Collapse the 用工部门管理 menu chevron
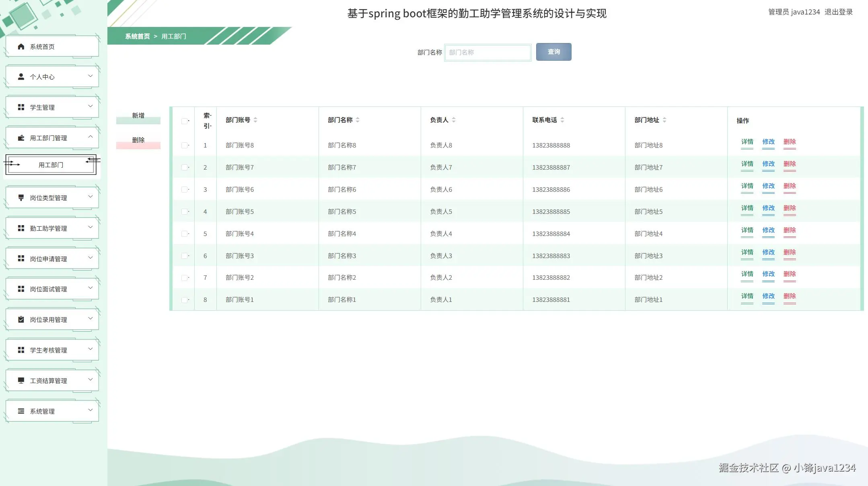This screenshot has width=868, height=486. click(x=91, y=137)
